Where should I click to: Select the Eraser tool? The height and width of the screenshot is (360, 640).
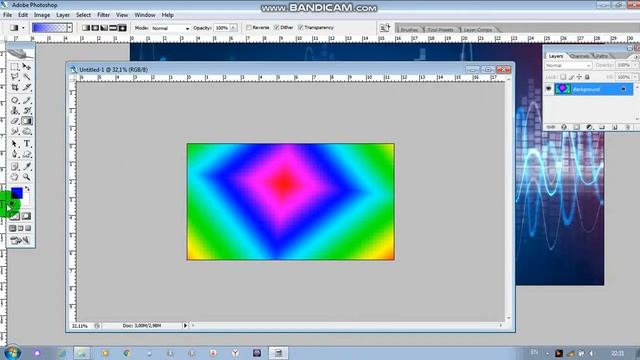tap(15, 121)
